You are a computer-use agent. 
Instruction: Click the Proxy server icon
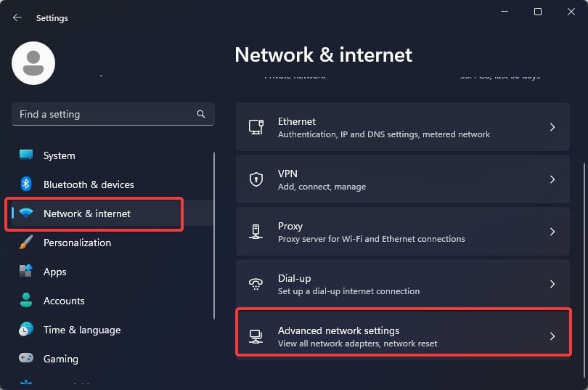point(256,232)
